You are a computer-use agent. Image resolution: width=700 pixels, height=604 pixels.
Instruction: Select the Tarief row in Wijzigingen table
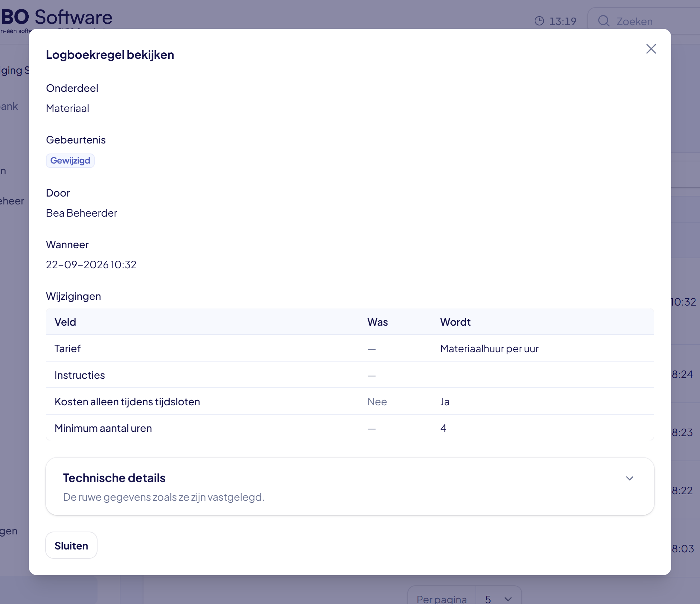click(350, 348)
